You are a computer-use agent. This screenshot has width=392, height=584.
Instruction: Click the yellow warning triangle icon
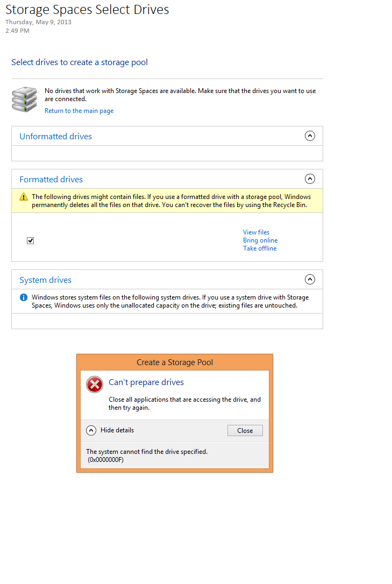24,197
